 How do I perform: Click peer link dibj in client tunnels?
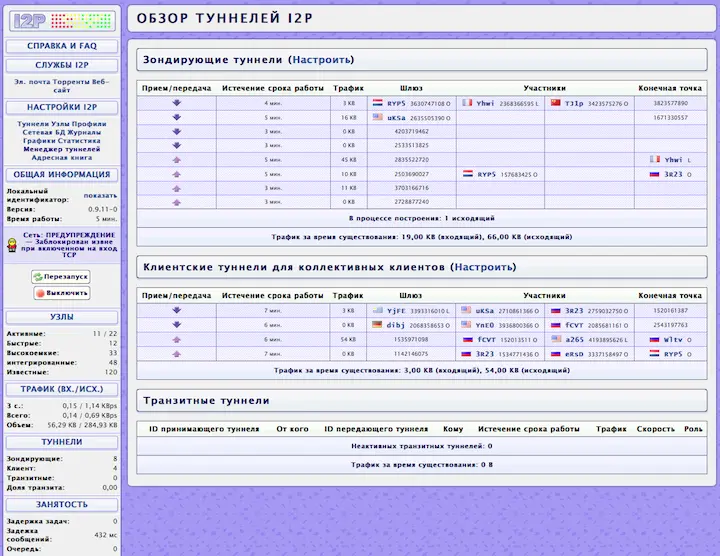tap(395, 325)
